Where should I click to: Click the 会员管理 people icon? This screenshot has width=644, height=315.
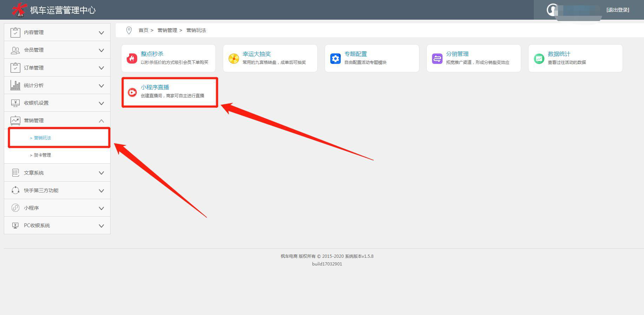coord(15,50)
